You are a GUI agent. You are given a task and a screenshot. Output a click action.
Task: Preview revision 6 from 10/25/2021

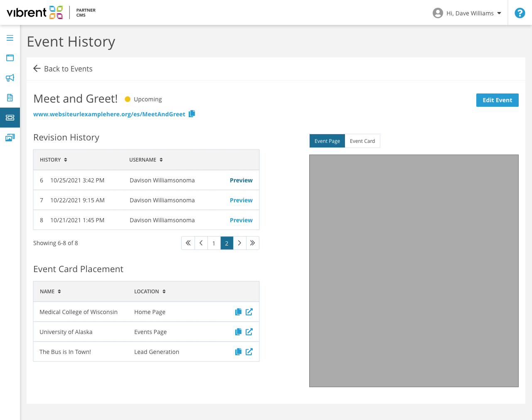(x=241, y=180)
